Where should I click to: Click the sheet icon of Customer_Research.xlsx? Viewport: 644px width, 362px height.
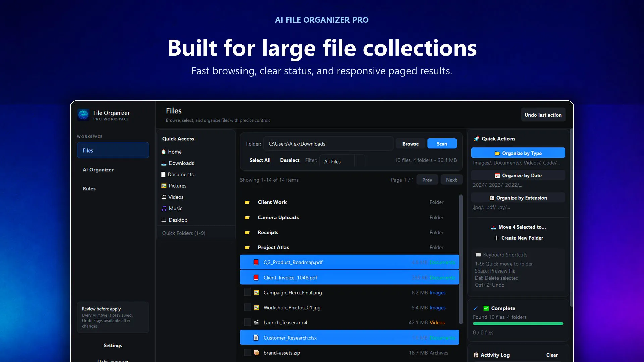click(256, 338)
